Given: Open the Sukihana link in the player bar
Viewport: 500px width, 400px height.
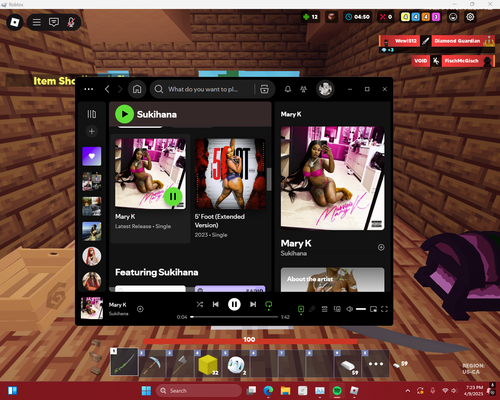Looking at the screenshot, I should click(118, 314).
